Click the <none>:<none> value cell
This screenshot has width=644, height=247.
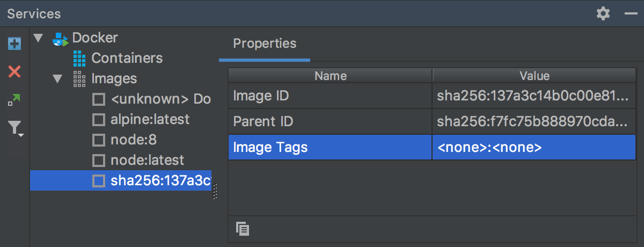pyautogui.click(x=535, y=147)
